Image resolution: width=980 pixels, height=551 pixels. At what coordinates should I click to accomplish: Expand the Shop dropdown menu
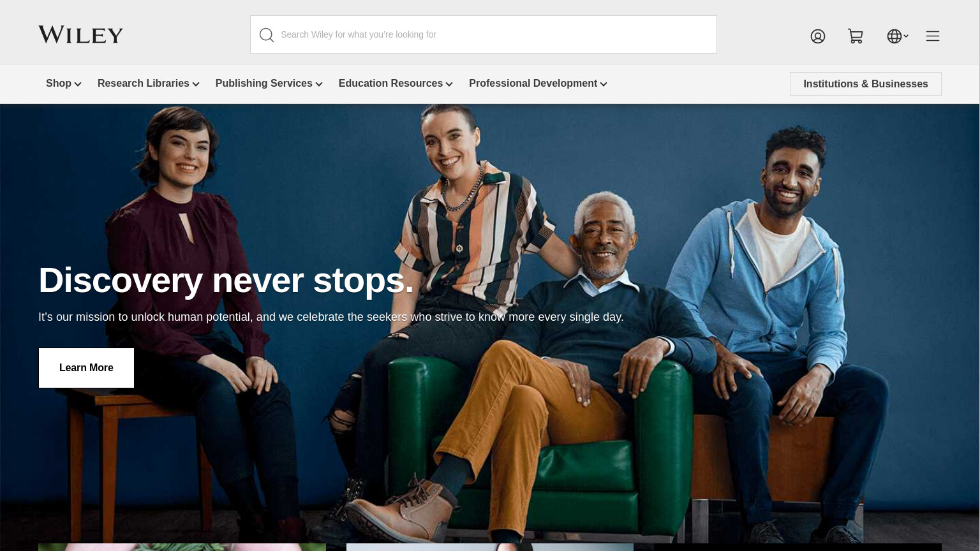(x=63, y=84)
